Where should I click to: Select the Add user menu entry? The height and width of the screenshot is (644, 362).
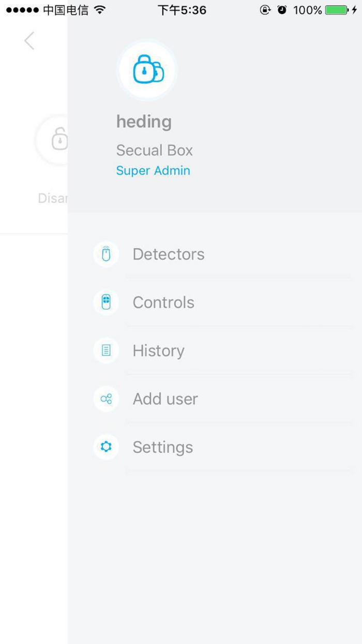[x=165, y=399]
